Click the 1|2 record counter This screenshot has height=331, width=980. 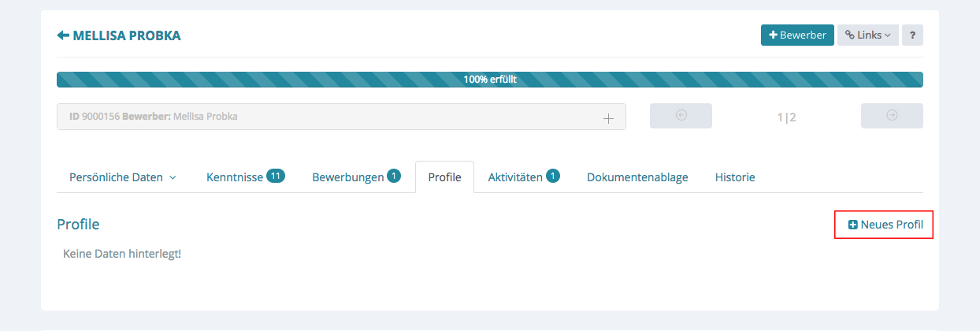coord(786,117)
